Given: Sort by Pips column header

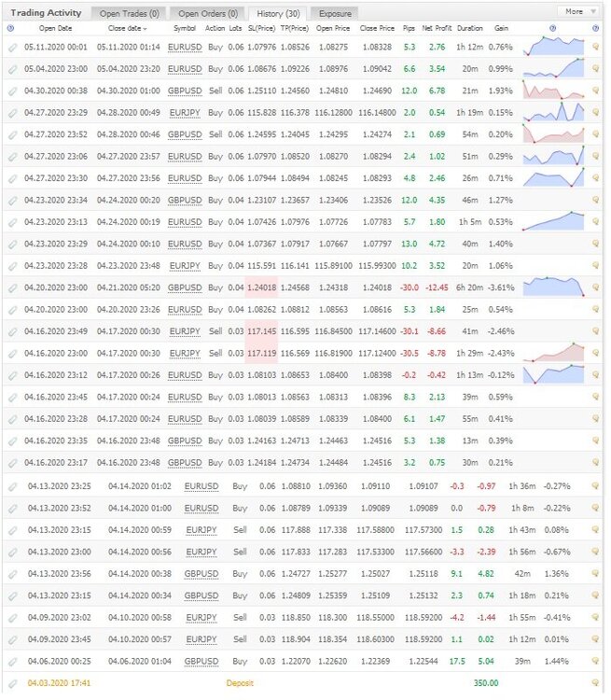Looking at the screenshot, I should click(x=409, y=28).
